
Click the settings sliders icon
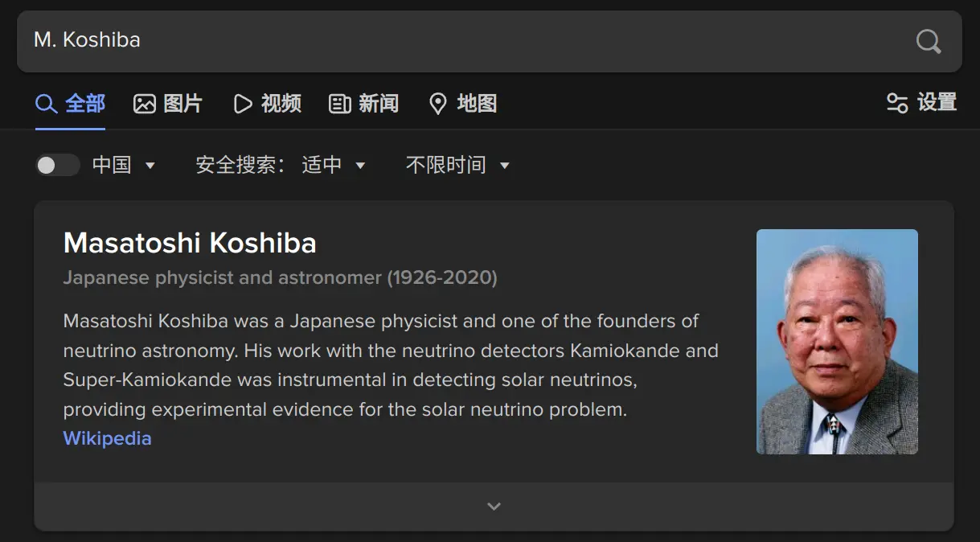pos(897,103)
